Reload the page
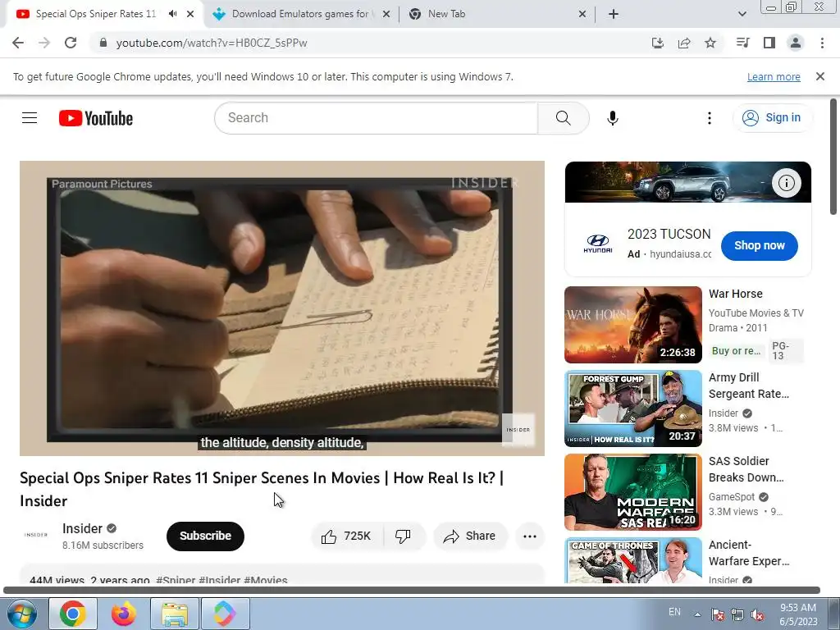The image size is (840, 630). pyautogui.click(x=71, y=43)
